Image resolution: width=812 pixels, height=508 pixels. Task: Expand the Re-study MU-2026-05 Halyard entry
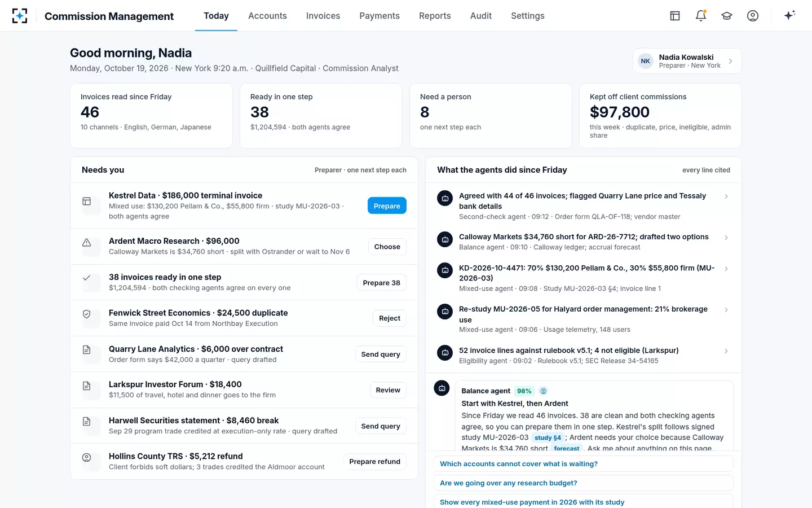click(x=726, y=310)
